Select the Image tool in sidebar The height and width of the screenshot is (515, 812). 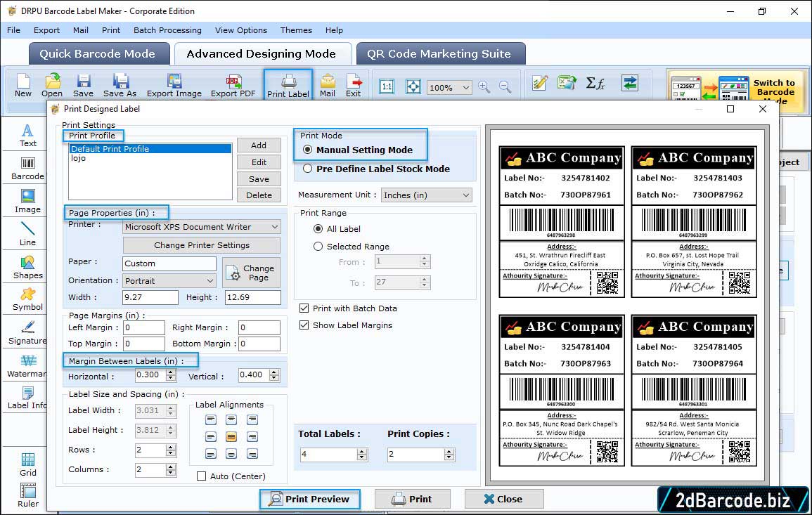[x=27, y=202]
